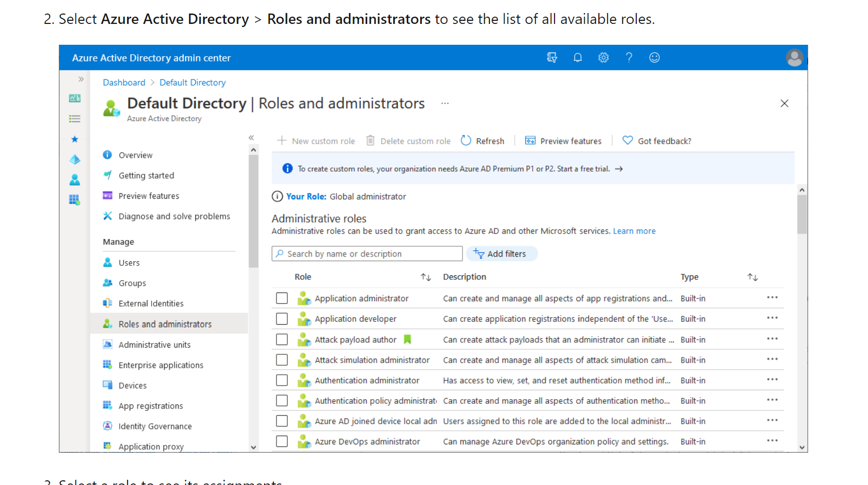This screenshot has height=485, width=868.
Task: Check the Application developer checkbox
Action: [282, 318]
